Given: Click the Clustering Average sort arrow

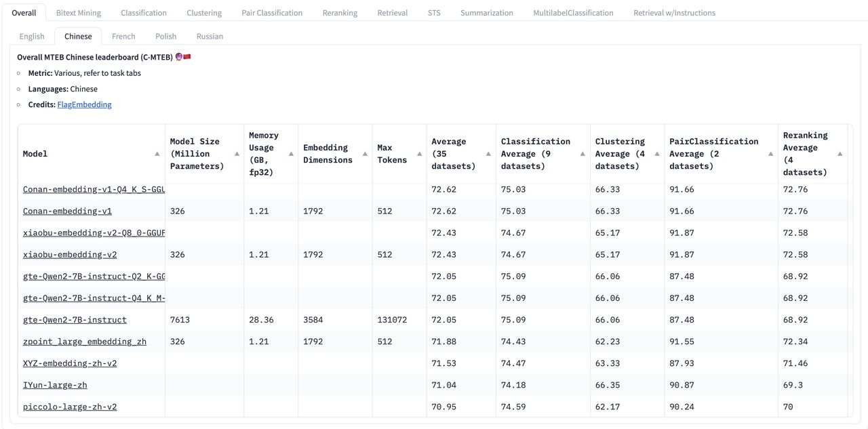Looking at the screenshot, I should (x=657, y=154).
